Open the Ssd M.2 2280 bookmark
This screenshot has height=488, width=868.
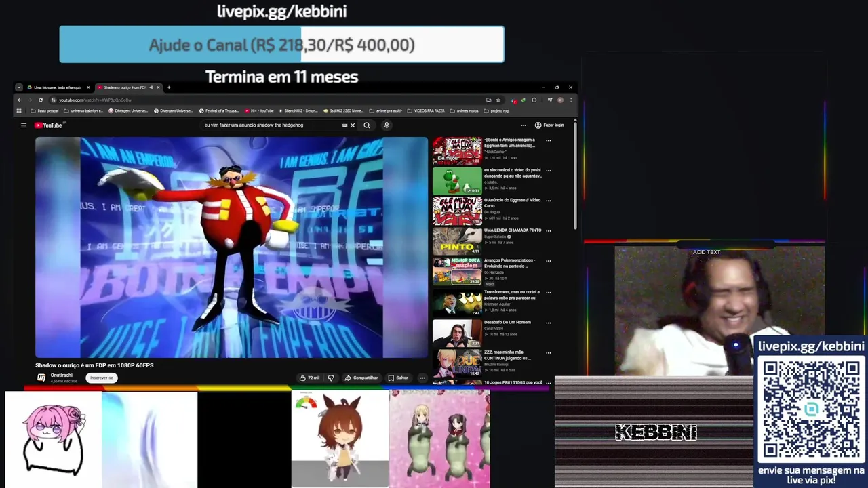point(344,110)
